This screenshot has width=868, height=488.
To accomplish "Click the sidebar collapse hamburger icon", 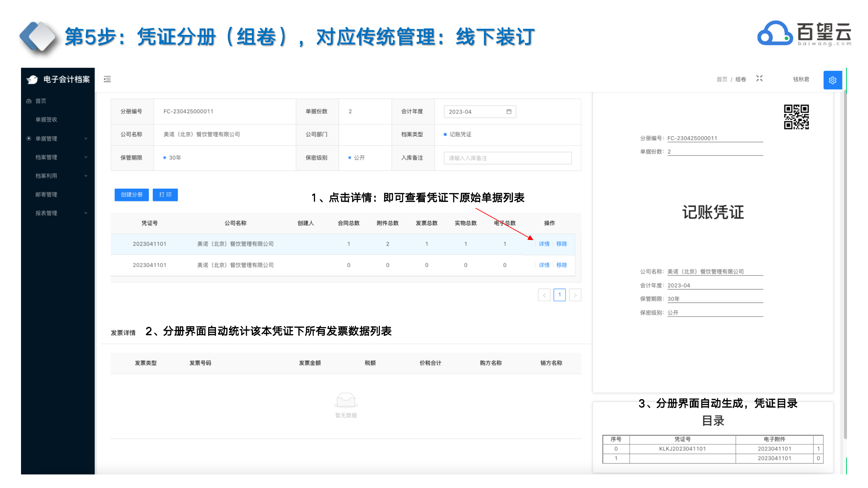I will [107, 79].
